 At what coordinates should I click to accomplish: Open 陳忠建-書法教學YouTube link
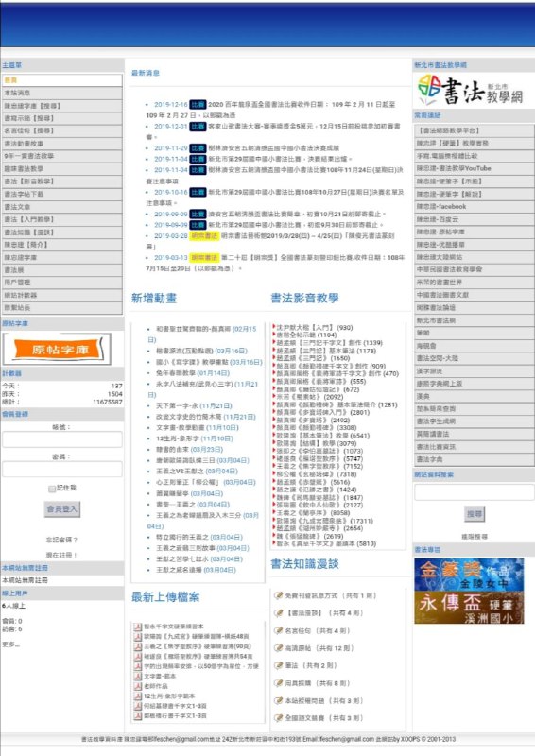[475, 169]
